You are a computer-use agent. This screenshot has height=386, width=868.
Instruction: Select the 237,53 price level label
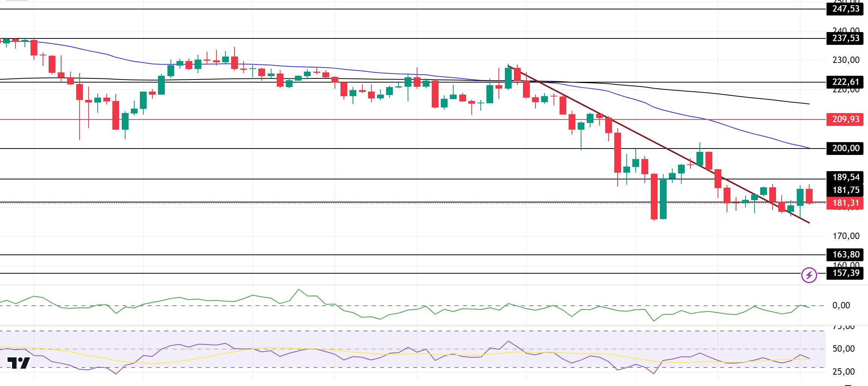[845, 38]
